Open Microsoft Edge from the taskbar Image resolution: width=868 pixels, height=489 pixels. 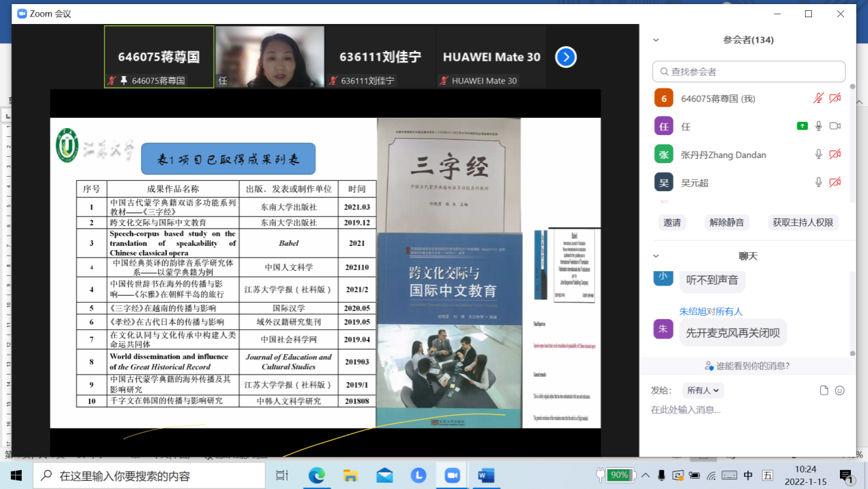[x=316, y=475]
